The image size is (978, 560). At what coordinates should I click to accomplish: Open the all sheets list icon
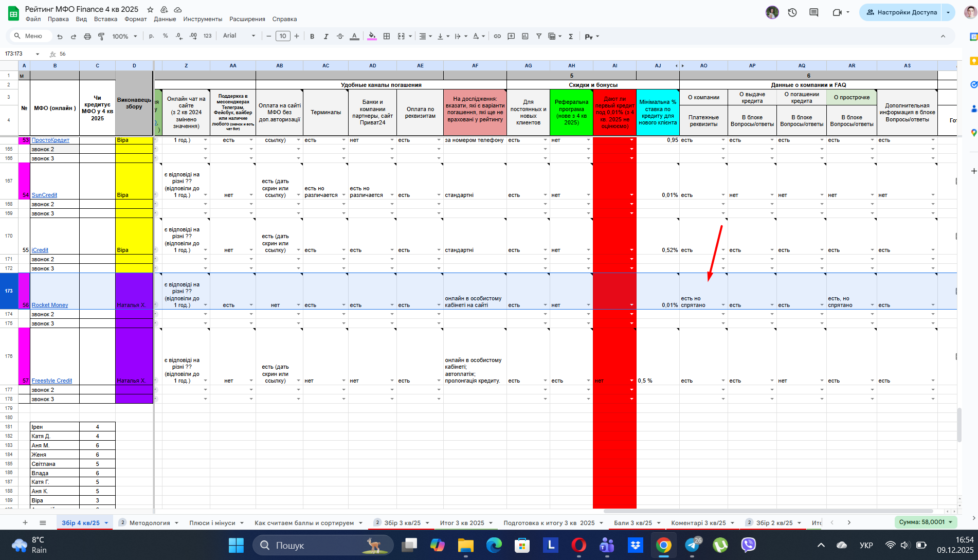43,522
